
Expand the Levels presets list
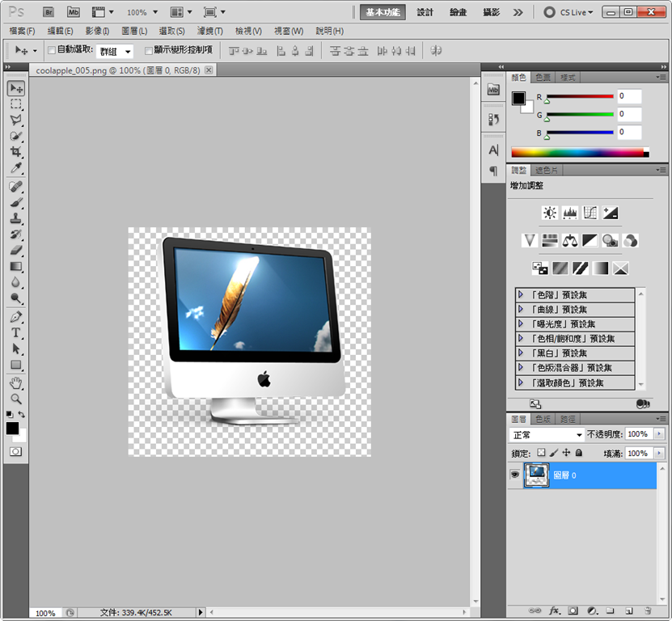click(x=521, y=294)
